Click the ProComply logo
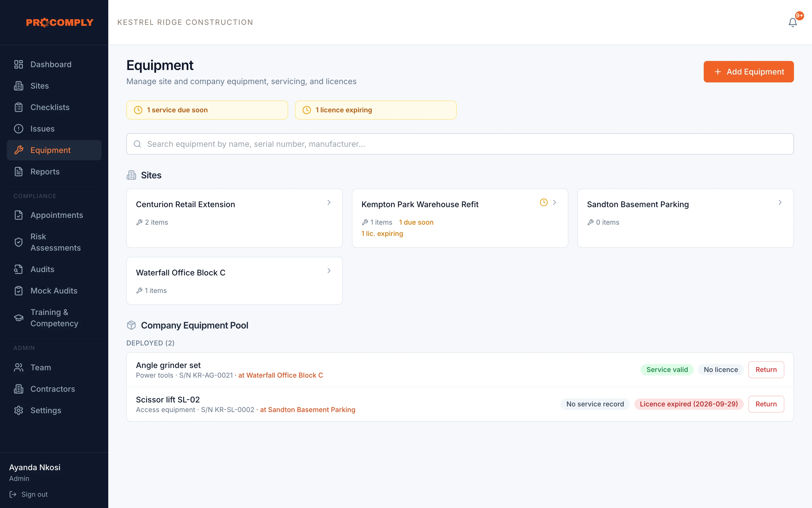 [60, 23]
